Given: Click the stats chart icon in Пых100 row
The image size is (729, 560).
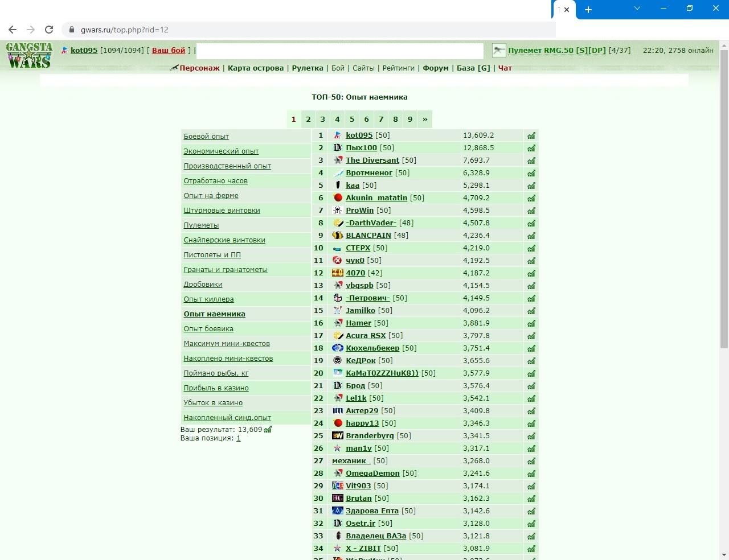Looking at the screenshot, I should point(531,149).
